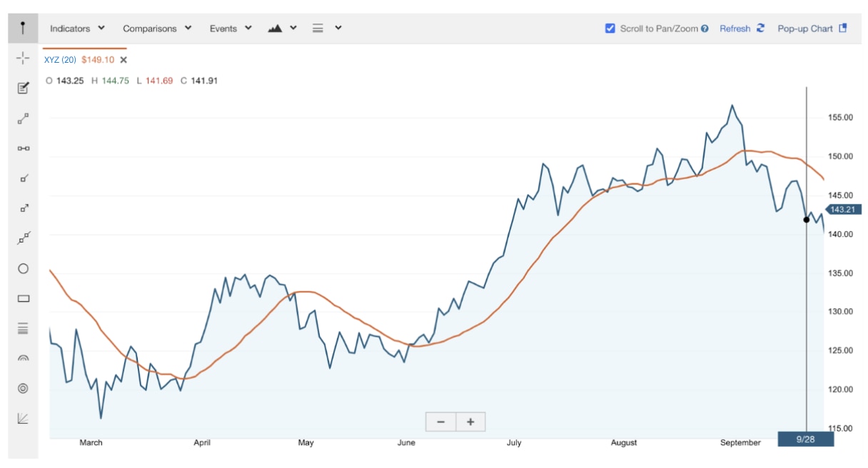Select the fan lines tool at bottom
The height and width of the screenshot is (468, 868).
coord(23,419)
